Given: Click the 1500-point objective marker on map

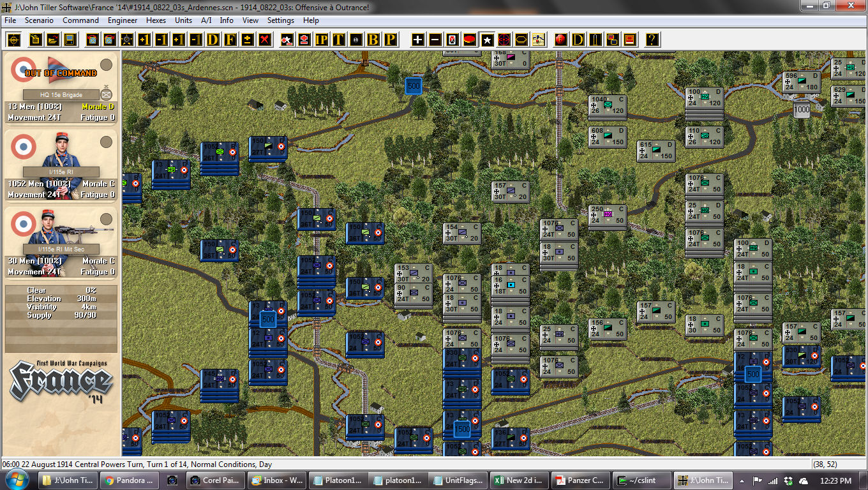Looking at the screenshot, I should pyautogui.click(x=462, y=429).
